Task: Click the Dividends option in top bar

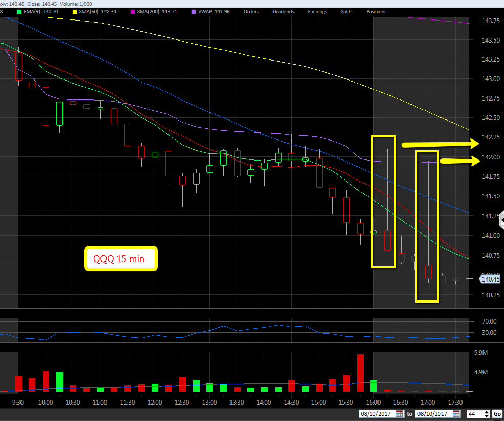Action: pyautogui.click(x=283, y=11)
